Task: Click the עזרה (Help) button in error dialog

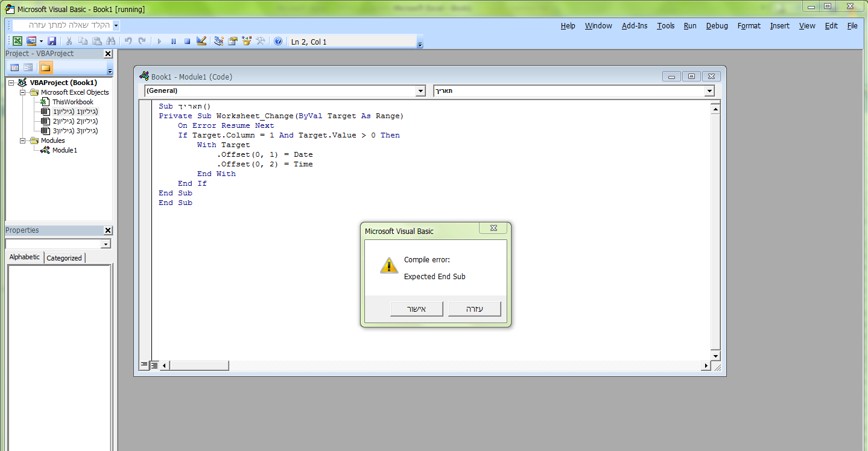Action: pyautogui.click(x=475, y=309)
